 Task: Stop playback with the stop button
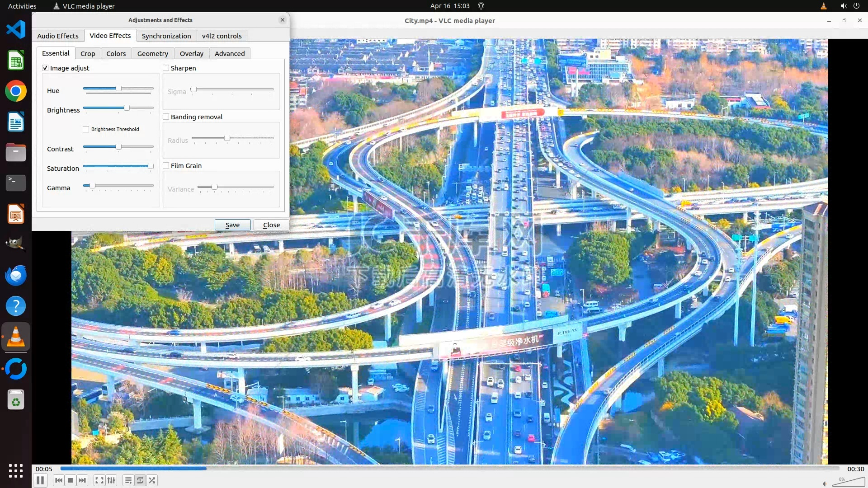(71, 480)
